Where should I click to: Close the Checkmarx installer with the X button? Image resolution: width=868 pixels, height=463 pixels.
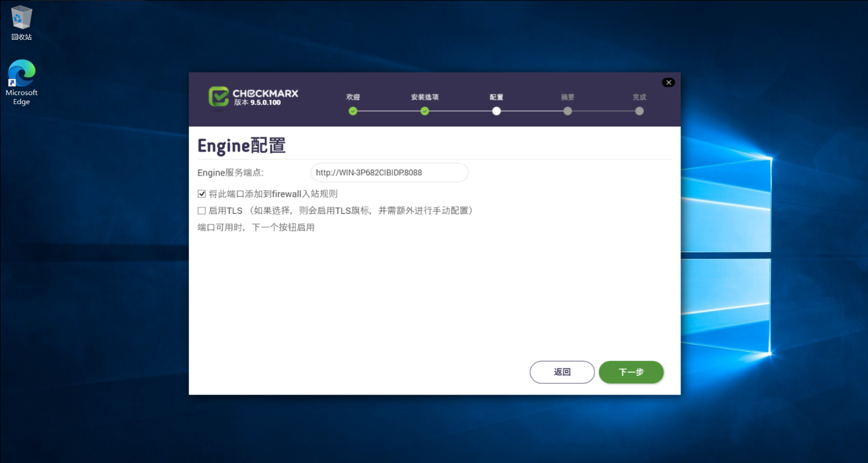668,82
